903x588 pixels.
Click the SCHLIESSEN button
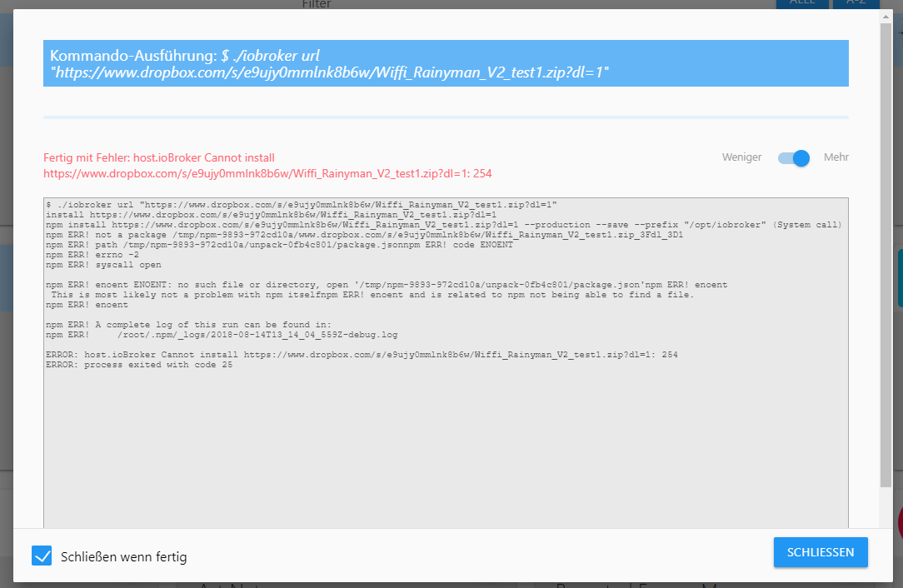click(820, 551)
